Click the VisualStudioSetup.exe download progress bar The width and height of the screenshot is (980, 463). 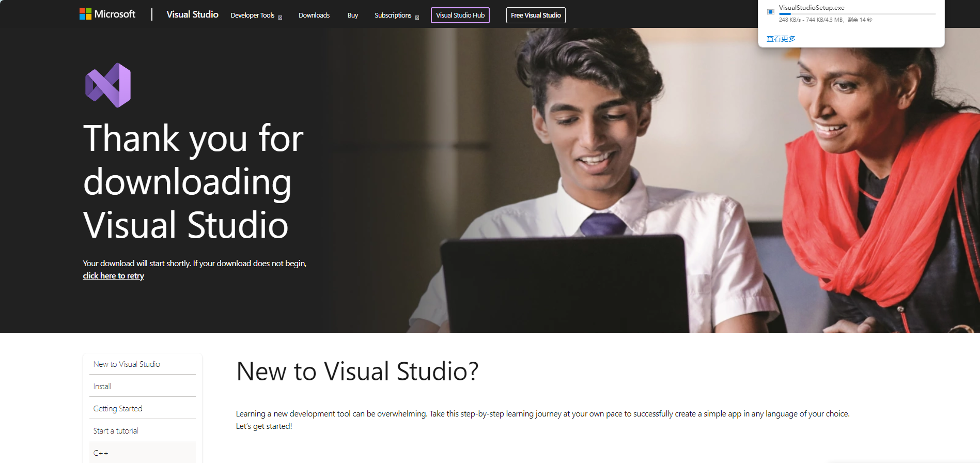[857, 14]
